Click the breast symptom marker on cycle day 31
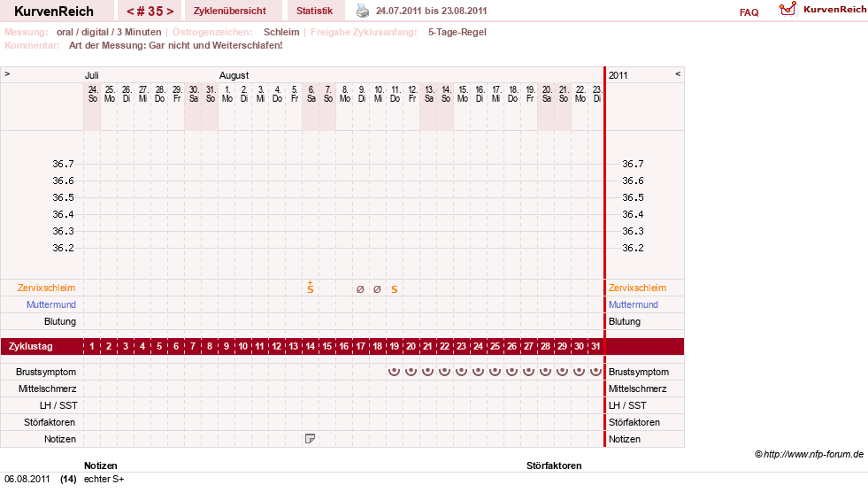Image resolution: width=868 pixels, height=500 pixels. [595, 371]
